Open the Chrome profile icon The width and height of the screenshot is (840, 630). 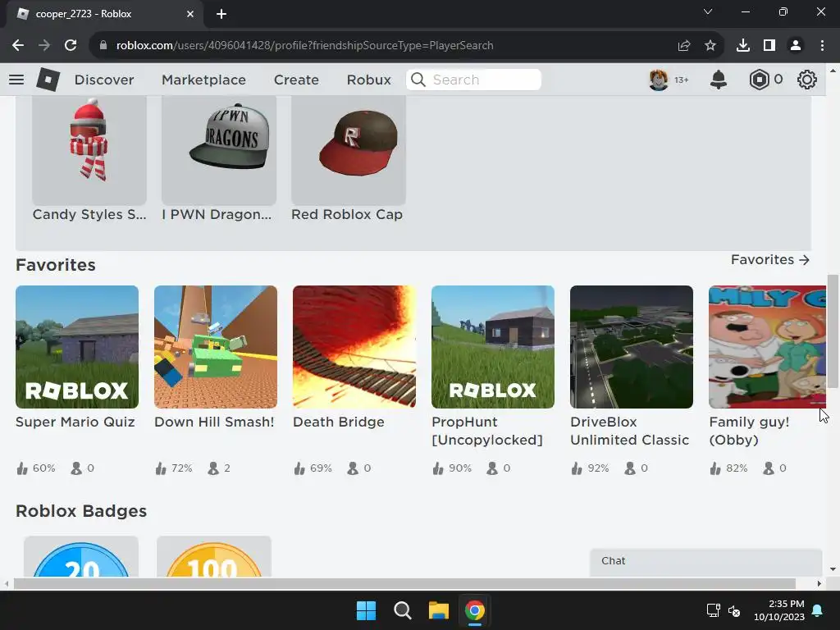(796, 46)
